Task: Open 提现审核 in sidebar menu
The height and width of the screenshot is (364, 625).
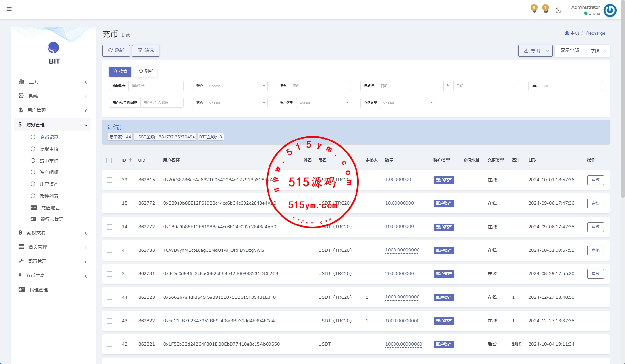Action: click(49, 149)
